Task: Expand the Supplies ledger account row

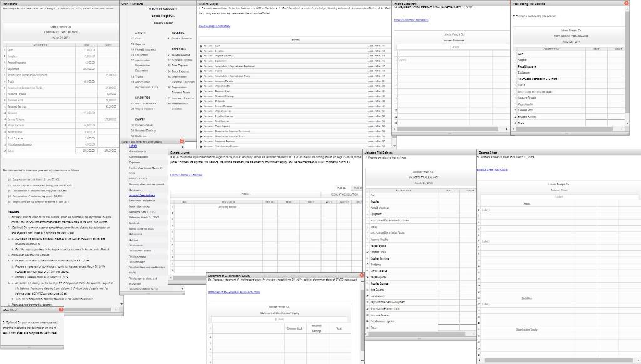Action: coord(201,51)
